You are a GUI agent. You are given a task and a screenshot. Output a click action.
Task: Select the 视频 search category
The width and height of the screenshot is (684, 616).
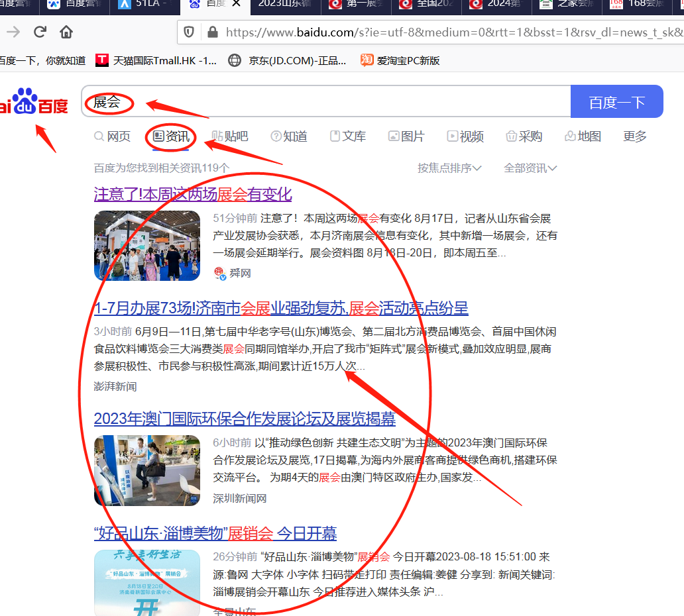(465, 136)
